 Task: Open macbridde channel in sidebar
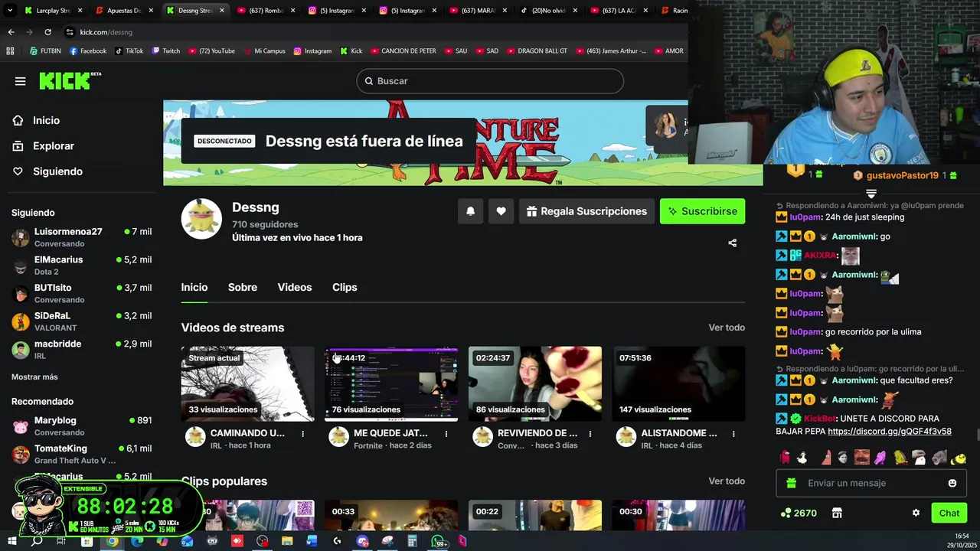81,350
